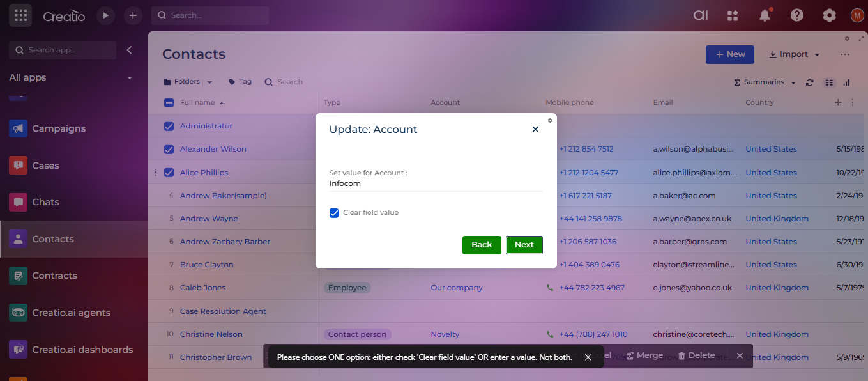Screen dimensions: 868x381
Task: Open the app launcher grid icon
Action: point(20,15)
